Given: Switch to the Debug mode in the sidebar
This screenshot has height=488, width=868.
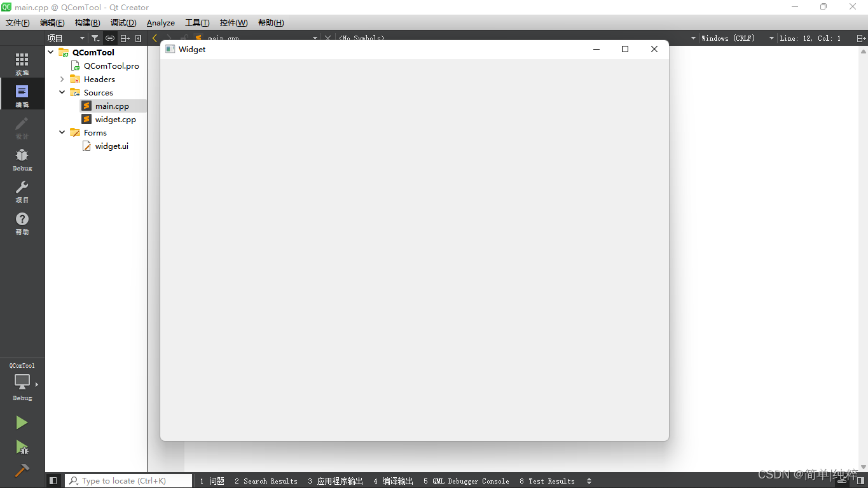Looking at the screenshot, I should pos(22,159).
